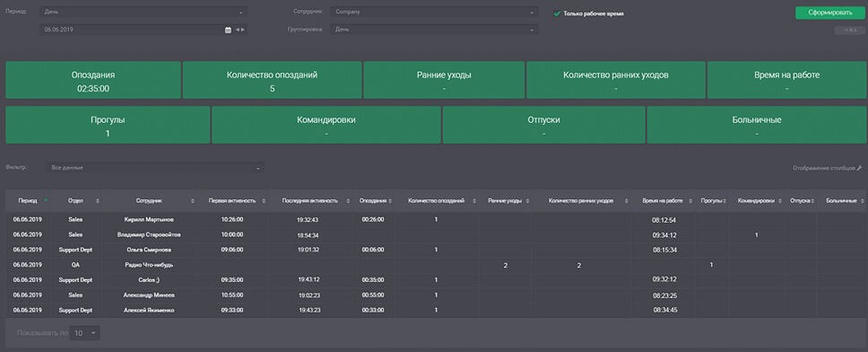Open the calendar date picker icon
The image size is (868, 352).
(x=228, y=30)
